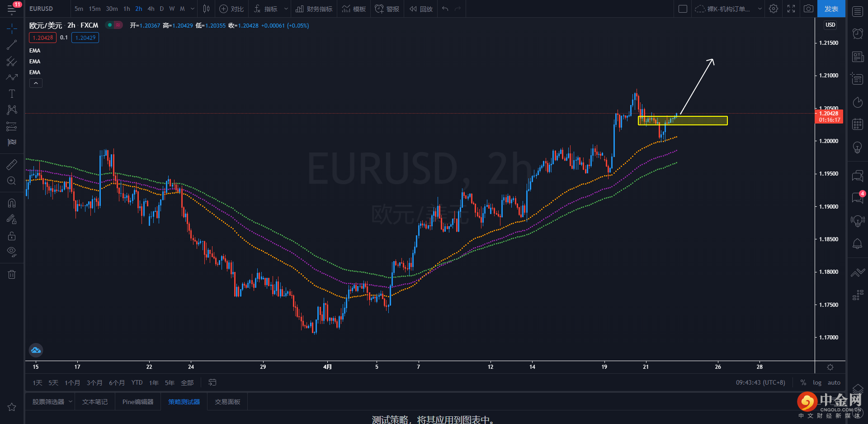Click the chart settings gear icon
Screen dimensions: 868x424
pos(774,9)
